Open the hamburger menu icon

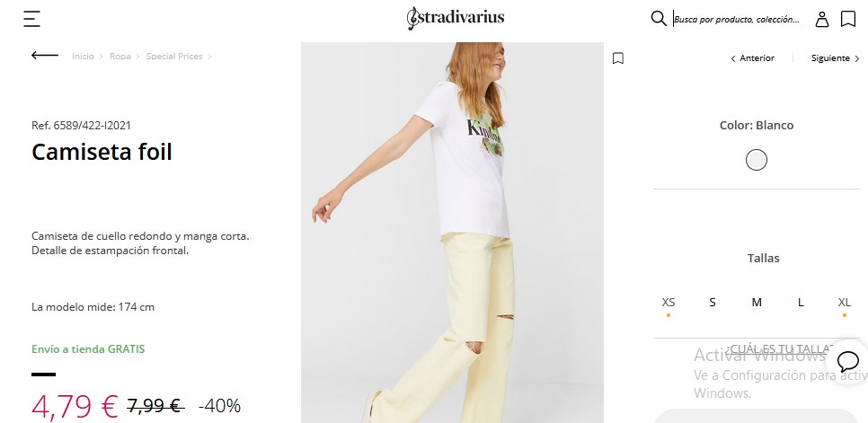(32, 19)
